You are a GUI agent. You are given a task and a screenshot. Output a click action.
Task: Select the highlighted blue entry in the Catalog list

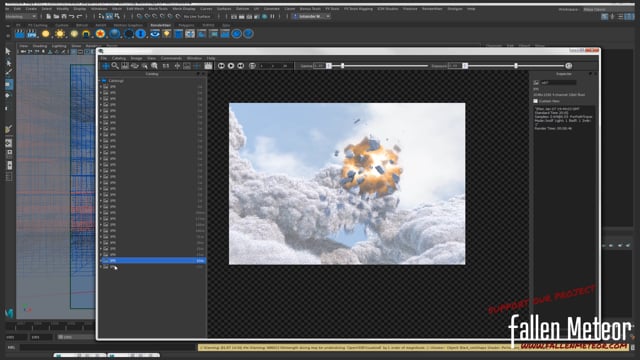[153, 260]
